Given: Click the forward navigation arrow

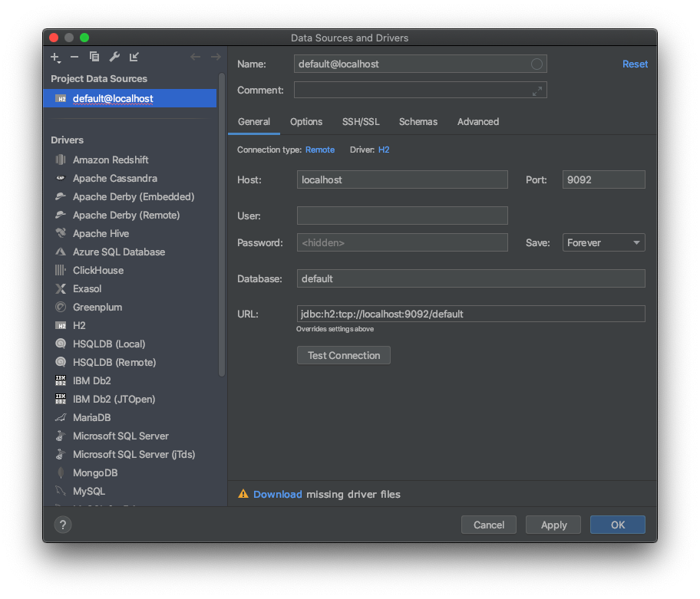Looking at the screenshot, I should pos(216,57).
